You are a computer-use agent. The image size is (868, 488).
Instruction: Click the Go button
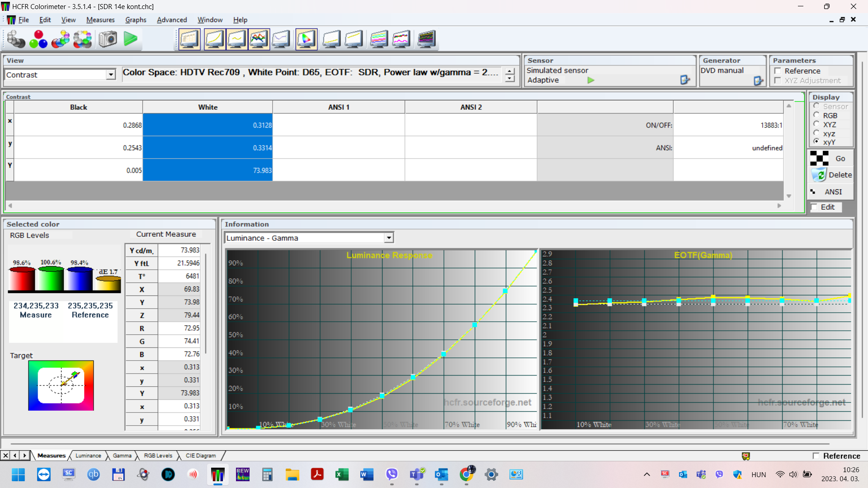coord(831,159)
